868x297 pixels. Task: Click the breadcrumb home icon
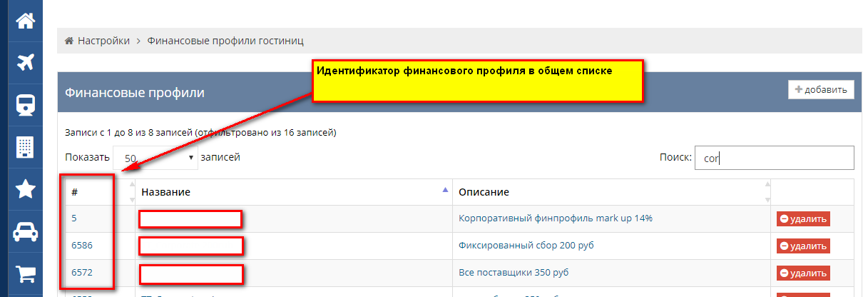click(69, 41)
